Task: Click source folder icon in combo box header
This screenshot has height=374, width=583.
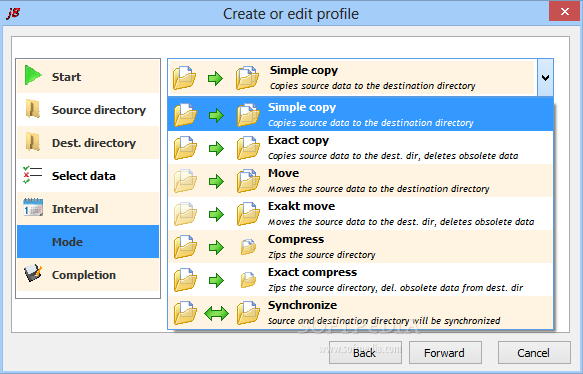Action: click(x=184, y=78)
